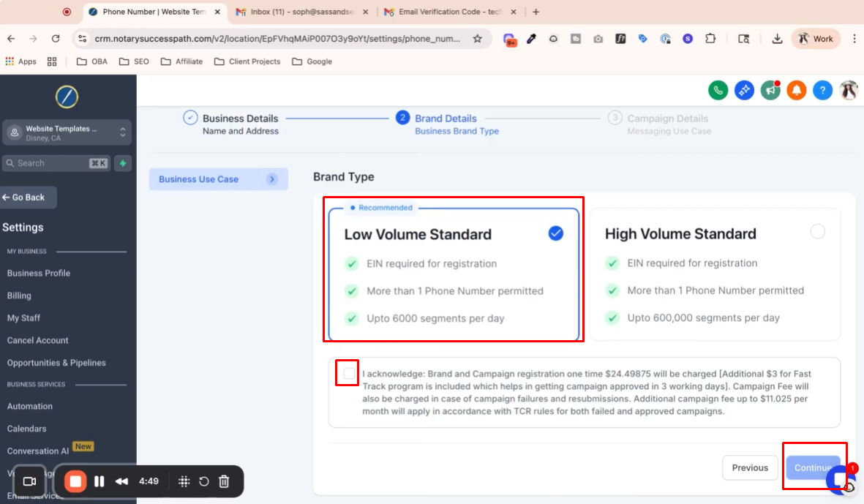This screenshot has width=864, height=504.
Task: Click the eyedropper extension icon
Action: 531,39
